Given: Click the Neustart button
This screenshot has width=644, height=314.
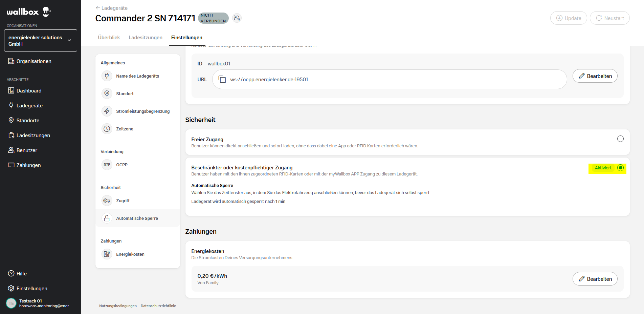Looking at the screenshot, I should [x=610, y=18].
